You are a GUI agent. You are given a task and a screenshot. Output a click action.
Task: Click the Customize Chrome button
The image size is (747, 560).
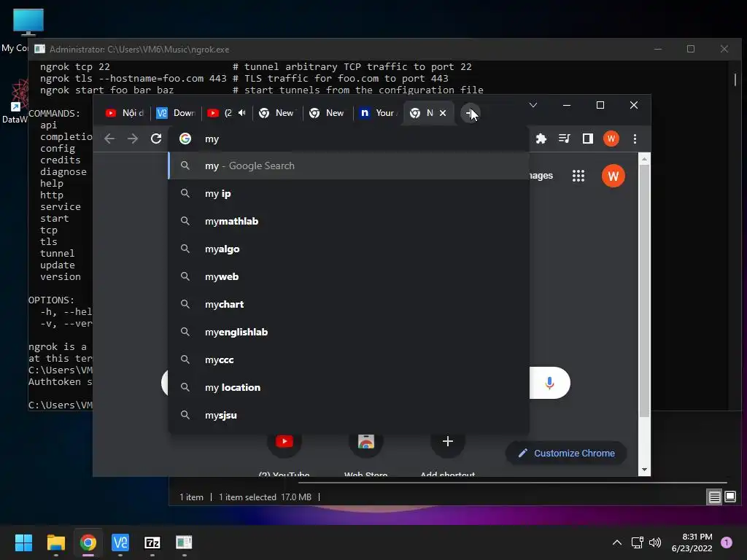point(566,453)
